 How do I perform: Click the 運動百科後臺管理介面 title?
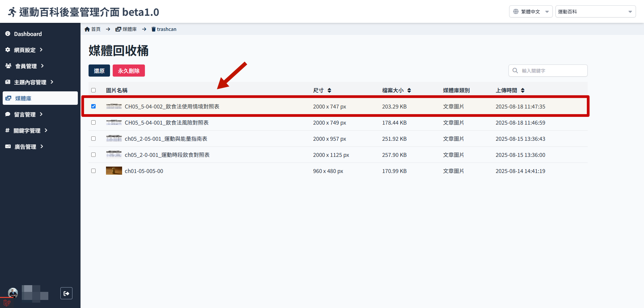point(89,12)
